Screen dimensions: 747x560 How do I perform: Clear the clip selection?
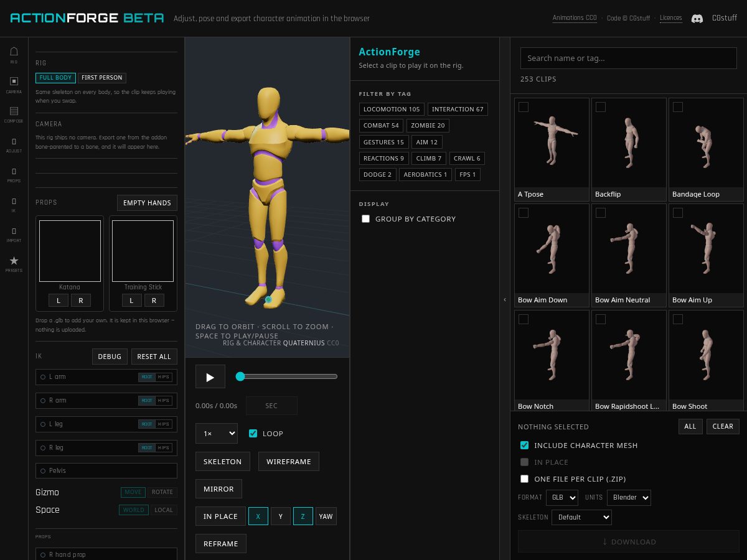(723, 426)
